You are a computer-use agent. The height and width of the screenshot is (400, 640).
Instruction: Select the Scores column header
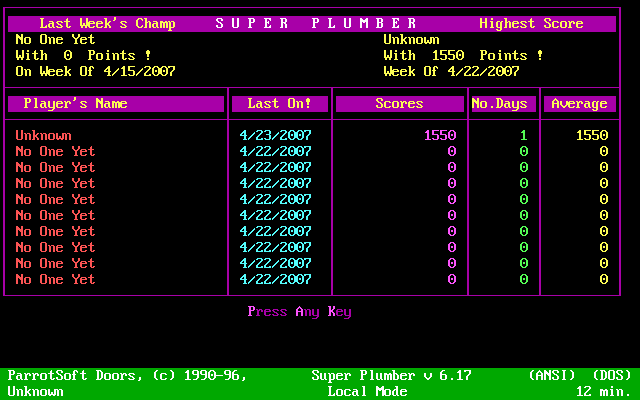pos(399,104)
